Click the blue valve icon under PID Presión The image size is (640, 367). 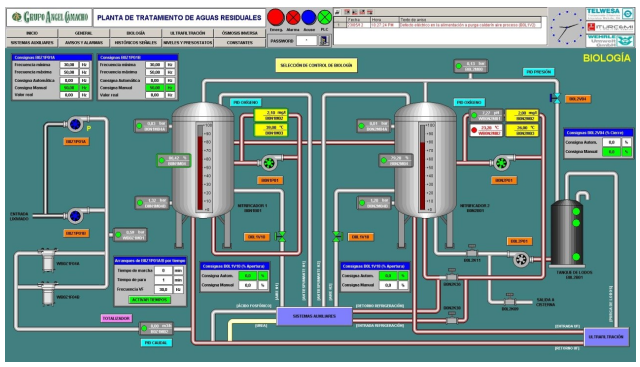[555, 98]
